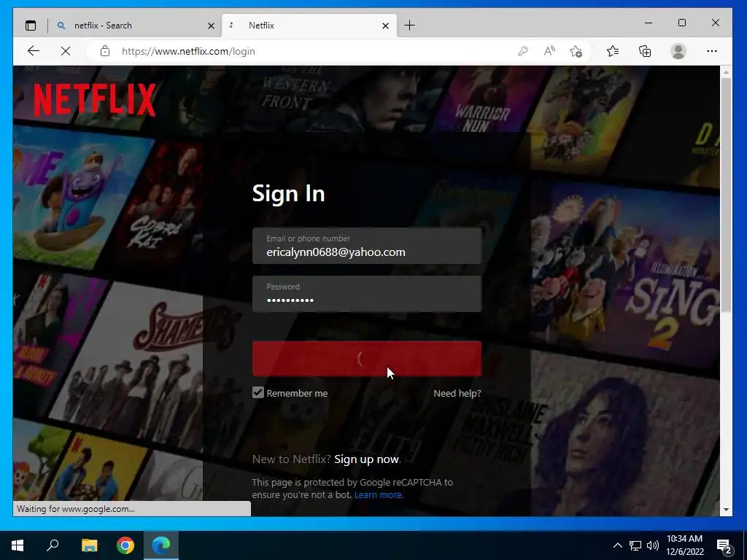Click the Netflix logo
The width and height of the screenshot is (747, 560).
tap(95, 100)
